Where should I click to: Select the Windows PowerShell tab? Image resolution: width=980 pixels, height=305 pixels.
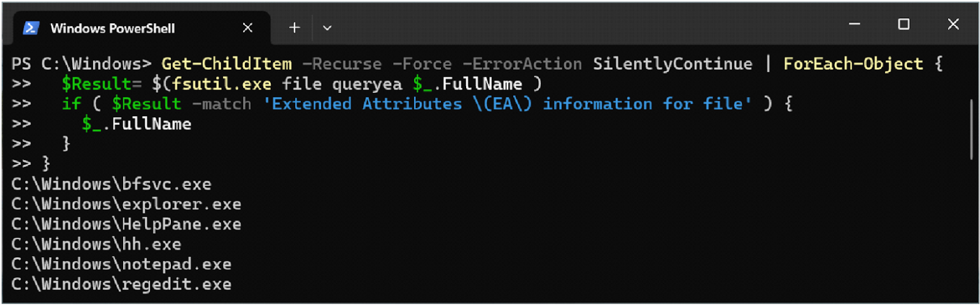click(112, 28)
